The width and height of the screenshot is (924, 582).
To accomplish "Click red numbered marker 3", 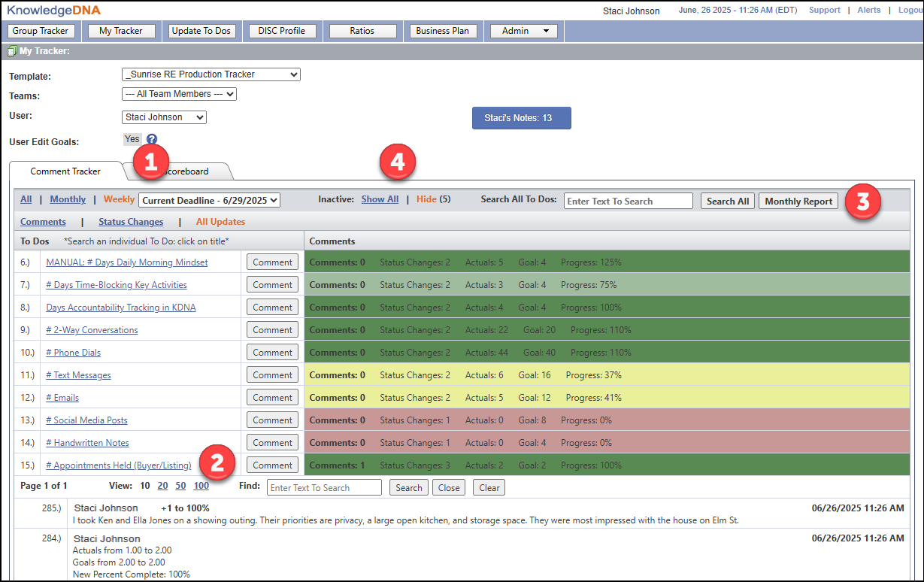I will 863,202.
